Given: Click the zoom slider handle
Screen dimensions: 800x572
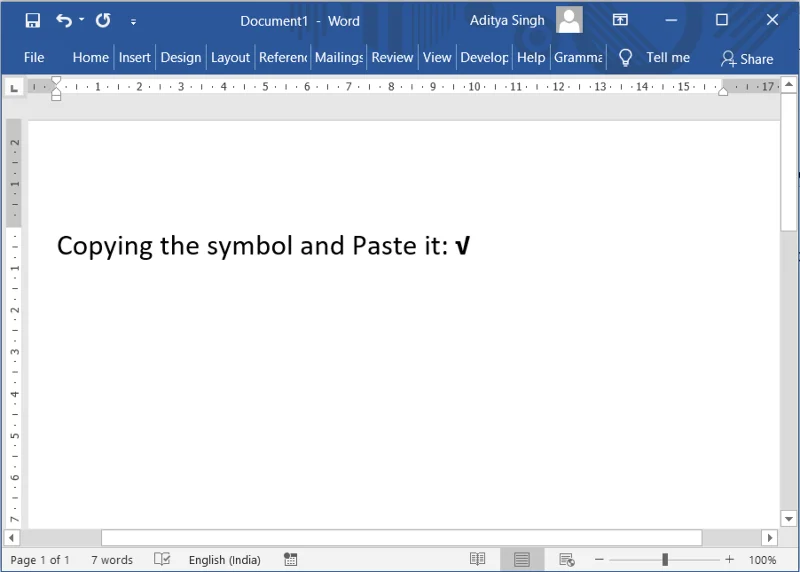Looking at the screenshot, I should point(665,560).
